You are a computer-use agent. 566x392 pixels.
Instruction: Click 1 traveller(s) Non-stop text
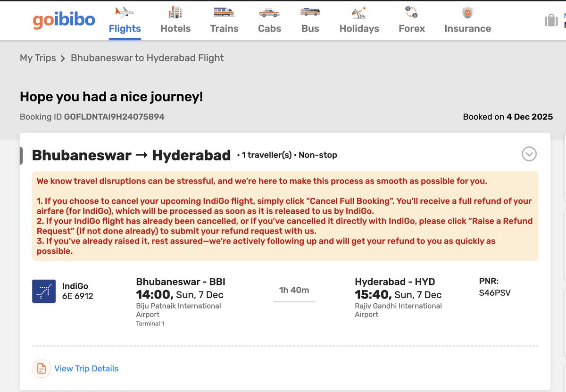(x=287, y=155)
